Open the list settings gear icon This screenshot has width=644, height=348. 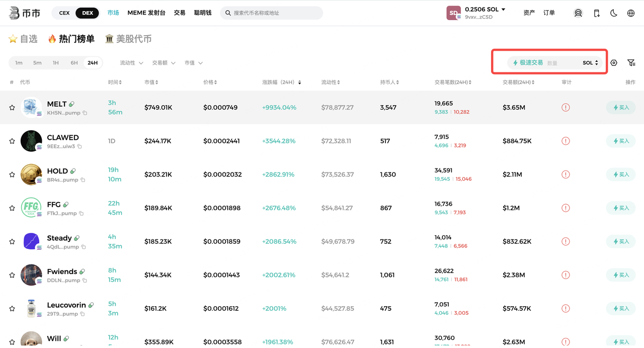pos(614,63)
